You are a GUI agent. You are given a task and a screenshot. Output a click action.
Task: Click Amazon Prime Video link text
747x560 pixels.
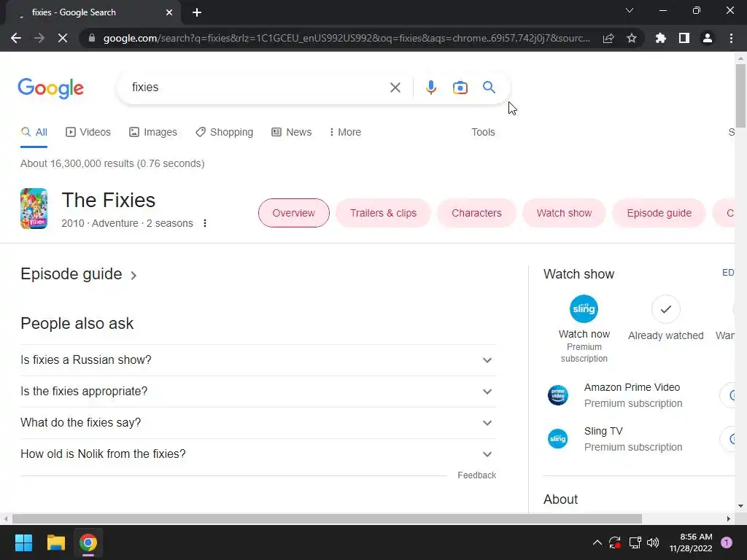[632, 387]
